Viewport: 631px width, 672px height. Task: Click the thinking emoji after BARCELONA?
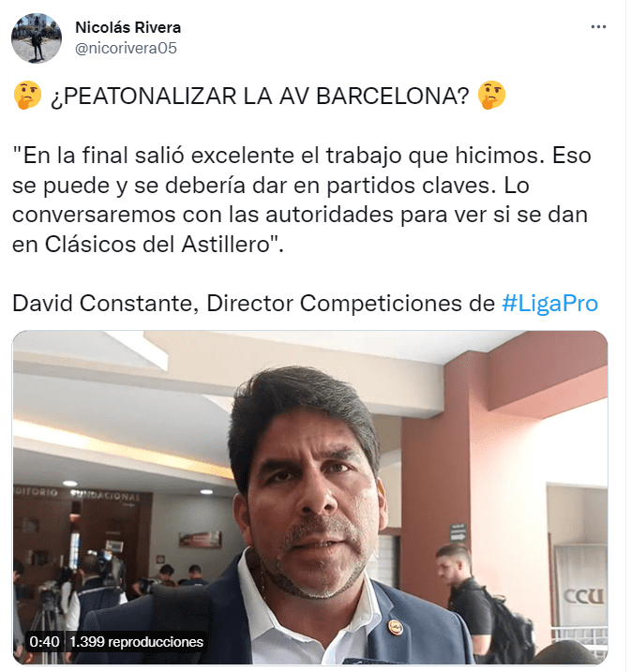491,96
